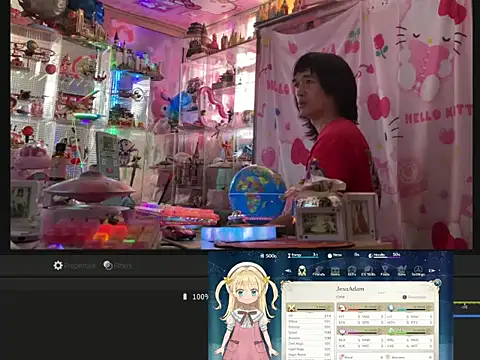Screen dimensions: 480x360
Task: Open the game Settings menu
Action: [418, 271]
